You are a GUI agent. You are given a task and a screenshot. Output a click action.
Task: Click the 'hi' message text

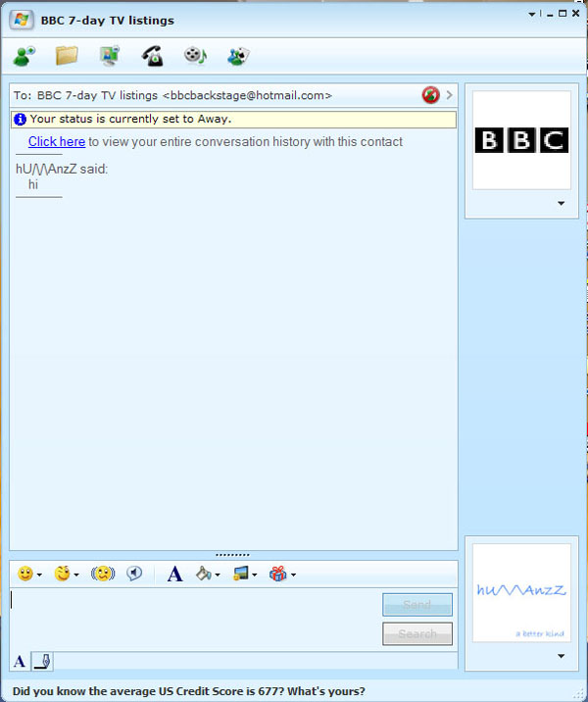(x=33, y=184)
